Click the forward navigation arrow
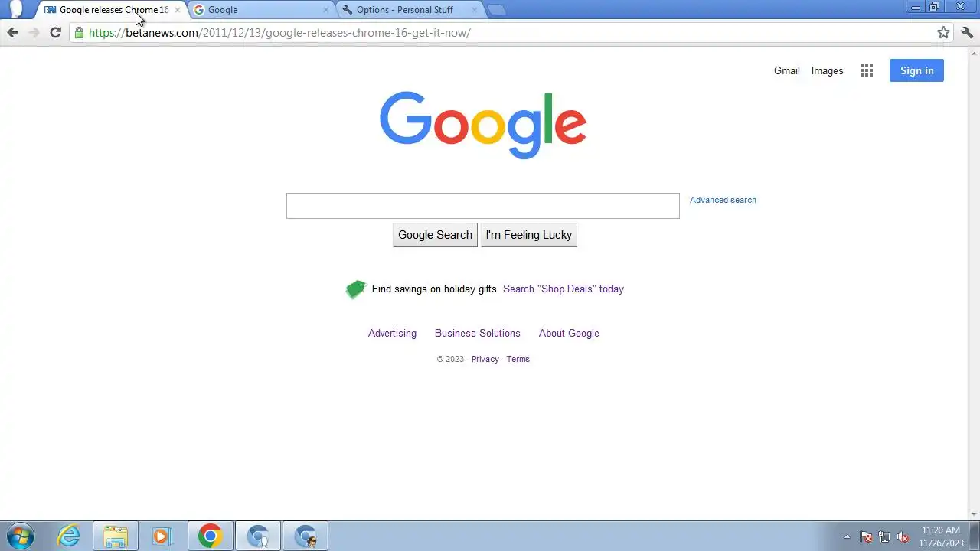The width and height of the screenshot is (980, 551). (x=34, y=32)
